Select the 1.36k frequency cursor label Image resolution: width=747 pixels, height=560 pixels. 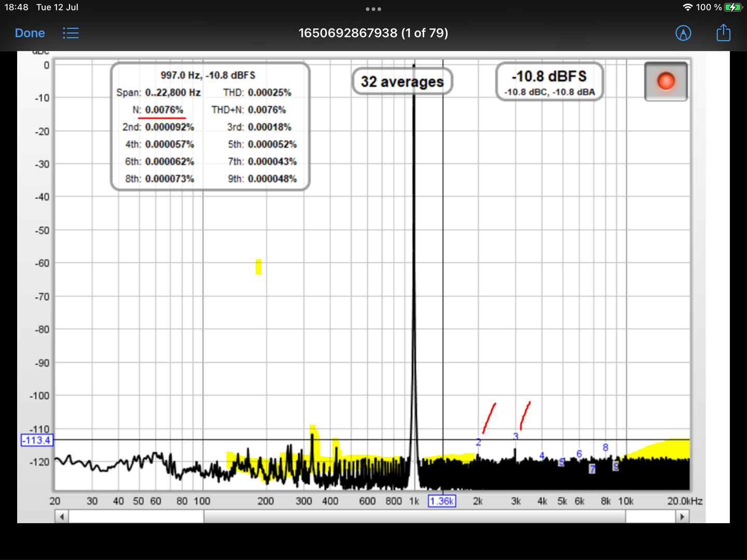click(x=442, y=501)
